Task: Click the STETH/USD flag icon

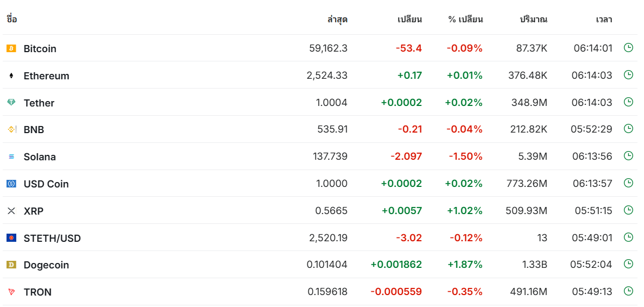Action: point(11,237)
